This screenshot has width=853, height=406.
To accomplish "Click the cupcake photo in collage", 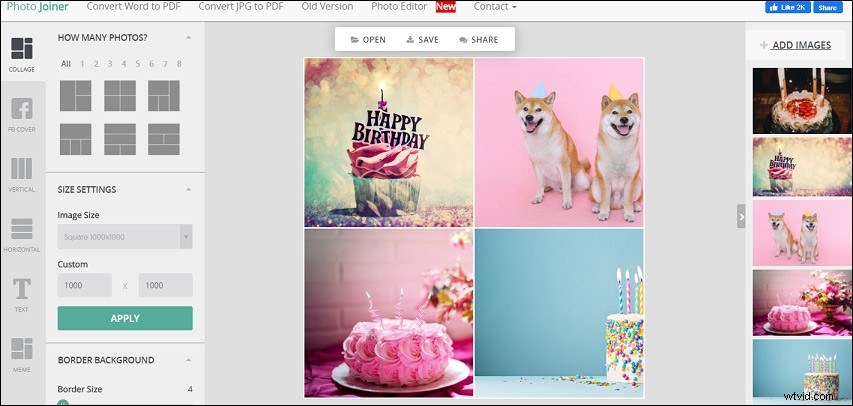I will coord(388,143).
